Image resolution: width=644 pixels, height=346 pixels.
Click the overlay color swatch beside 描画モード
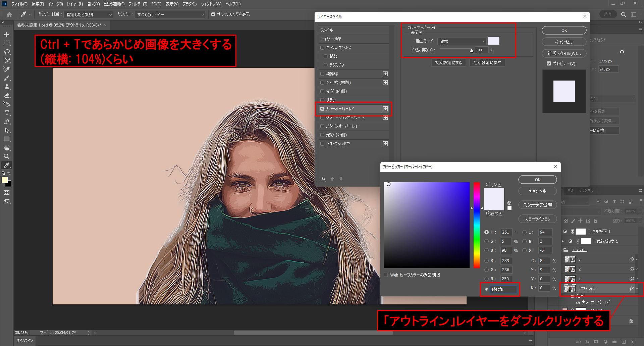(x=493, y=41)
